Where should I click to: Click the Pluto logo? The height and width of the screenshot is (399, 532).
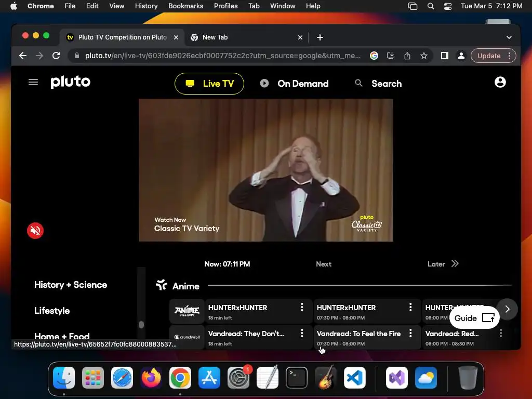[71, 82]
